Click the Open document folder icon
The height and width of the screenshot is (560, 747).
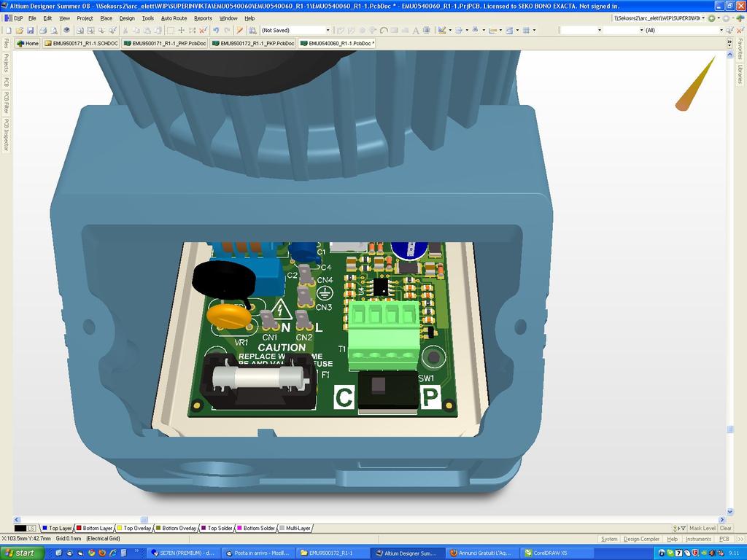[20, 30]
